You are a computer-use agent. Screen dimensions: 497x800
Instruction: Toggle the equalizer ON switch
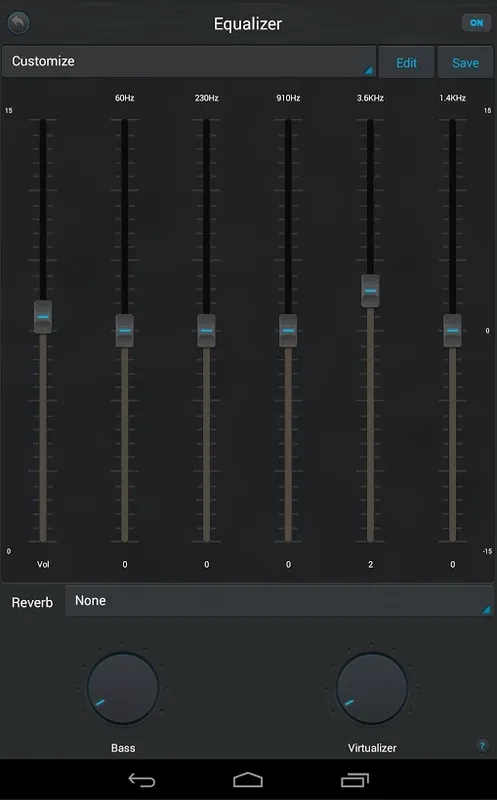tap(476, 23)
